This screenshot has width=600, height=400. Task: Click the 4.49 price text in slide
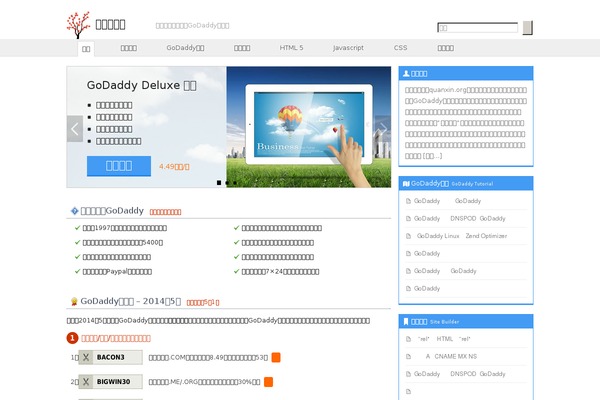tap(174, 167)
